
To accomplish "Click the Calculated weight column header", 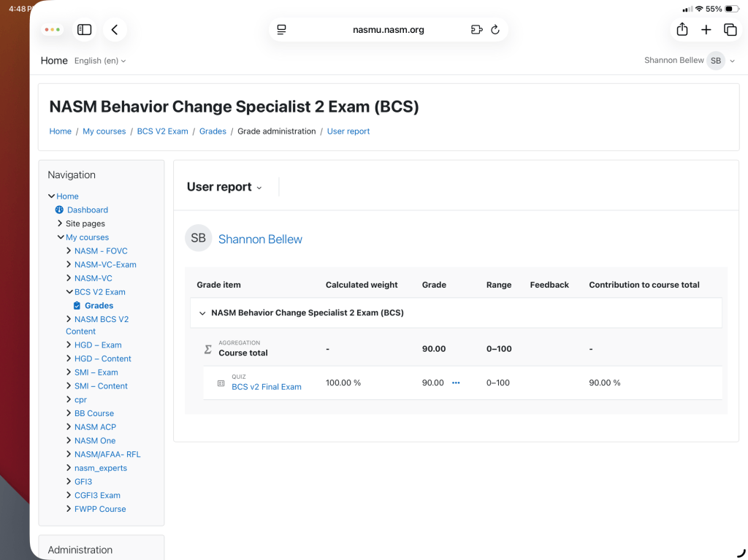I will (362, 285).
